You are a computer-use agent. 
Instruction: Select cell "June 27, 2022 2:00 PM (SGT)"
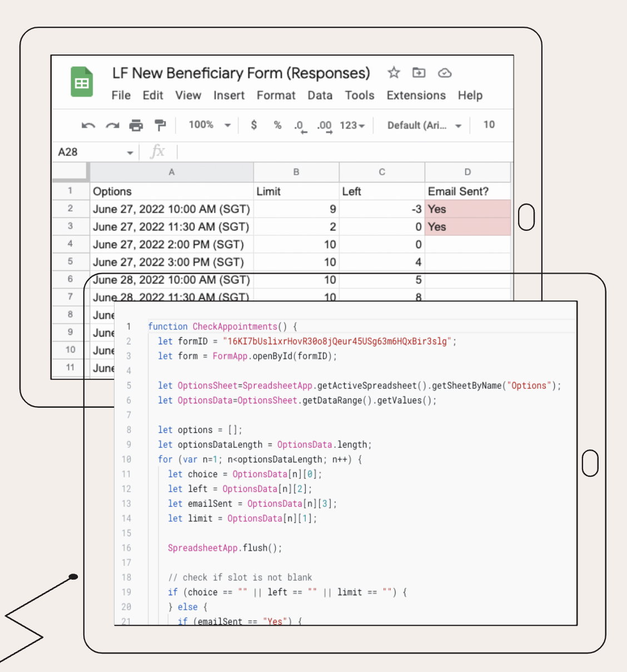click(172, 244)
